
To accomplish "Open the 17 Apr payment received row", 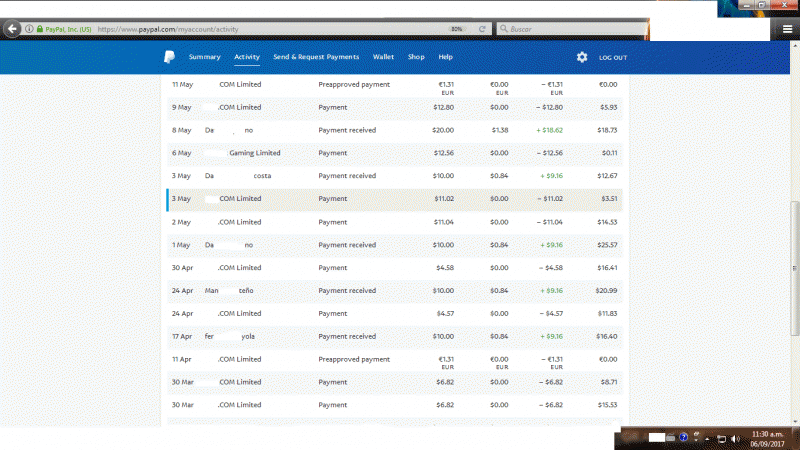I will (x=394, y=337).
